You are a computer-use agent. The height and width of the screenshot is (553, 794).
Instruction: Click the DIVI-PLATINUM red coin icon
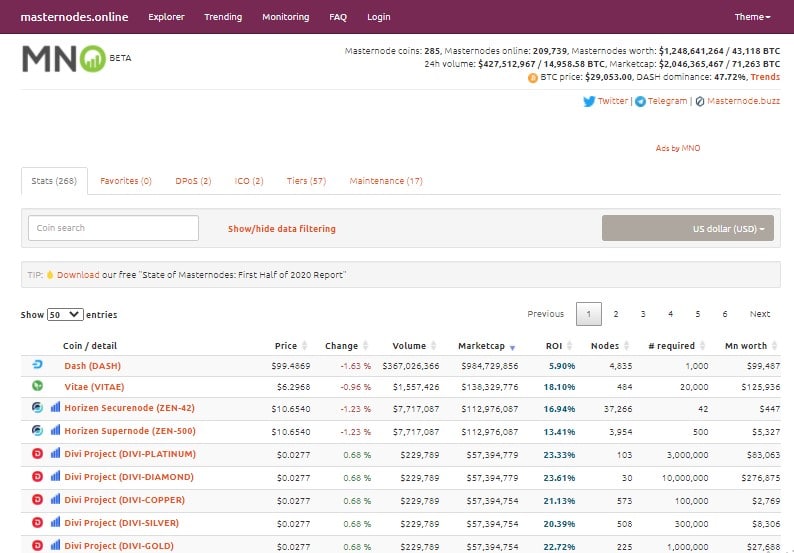coord(37,453)
